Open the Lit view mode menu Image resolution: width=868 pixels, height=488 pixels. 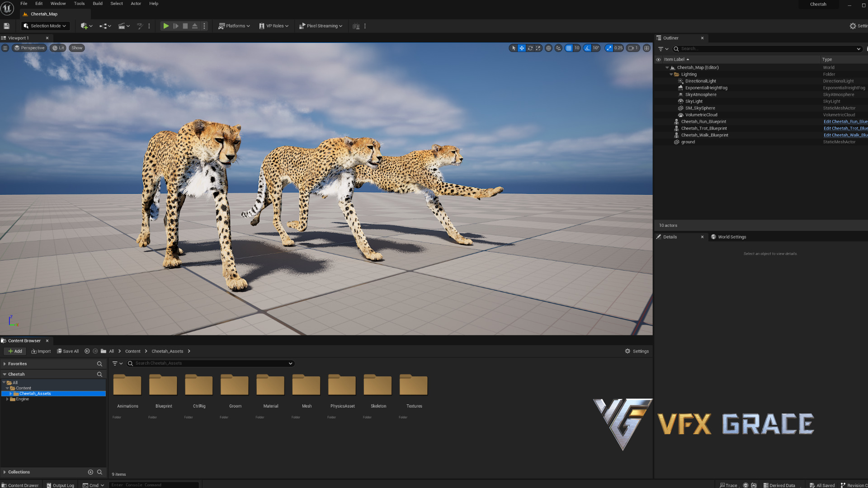[58, 48]
